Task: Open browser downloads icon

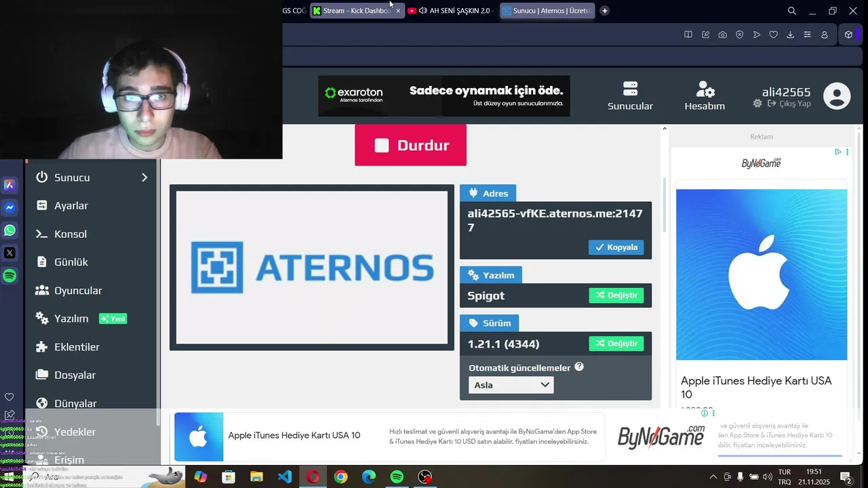Action: click(x=790, y=35)
